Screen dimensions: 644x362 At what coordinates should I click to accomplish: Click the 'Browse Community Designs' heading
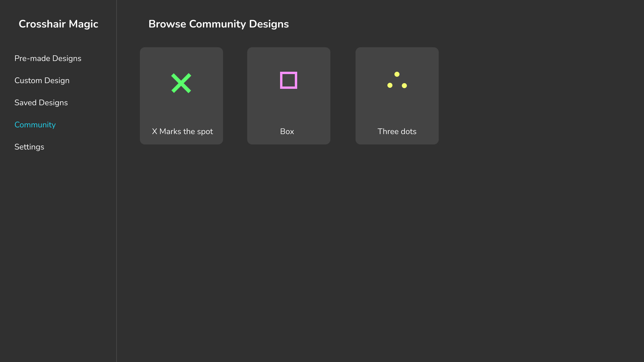[219, 24]
